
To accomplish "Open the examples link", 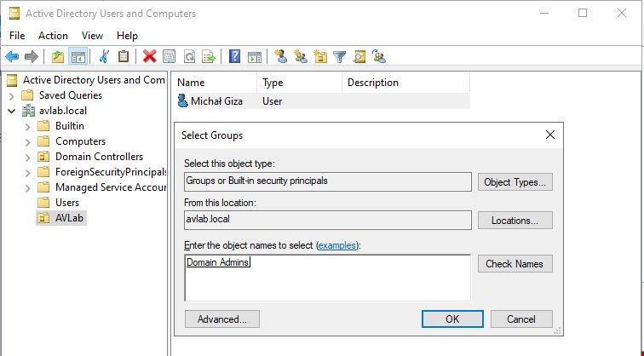I will click(337, 245).
